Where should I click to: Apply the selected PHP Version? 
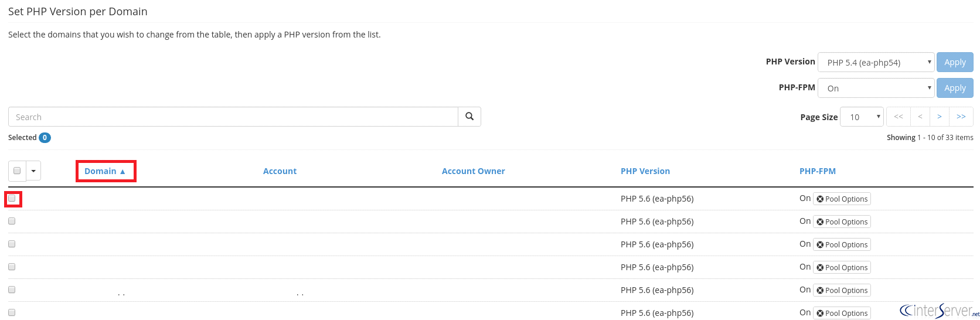tap(955, 62)
